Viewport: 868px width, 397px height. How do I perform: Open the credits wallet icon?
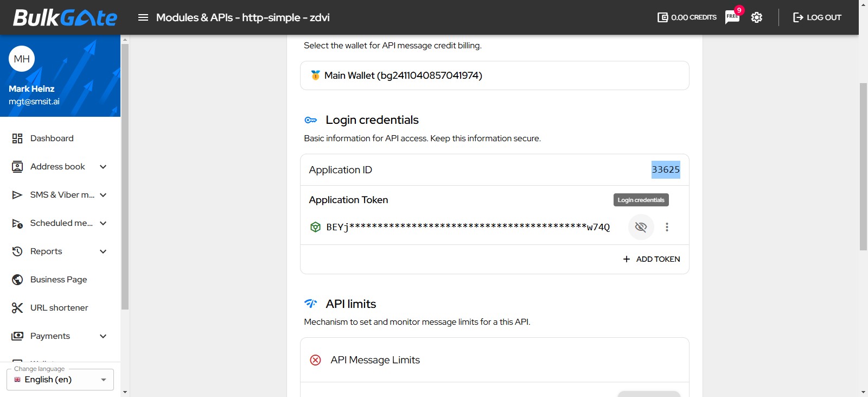pyautogui.click(x=662, y=17)
